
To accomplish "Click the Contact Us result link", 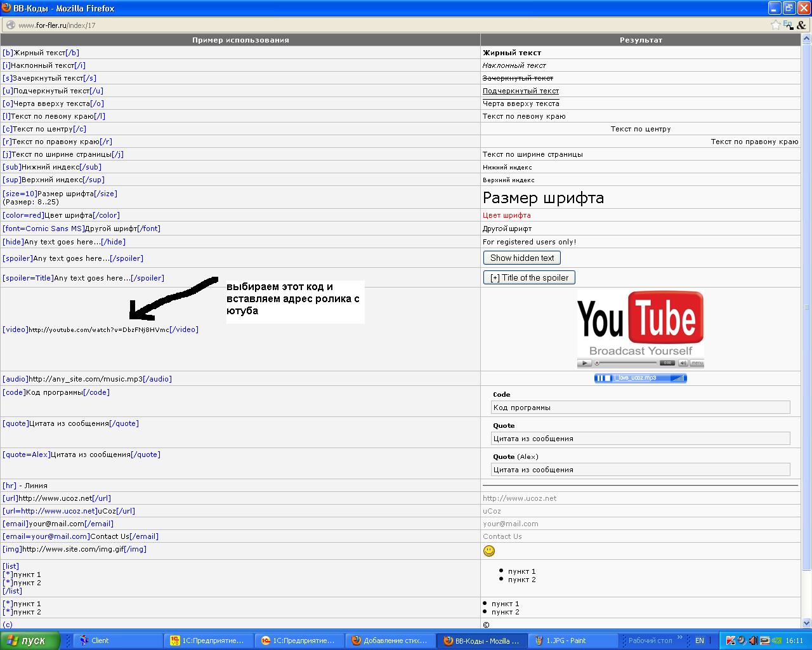I will tap(502, 536).
